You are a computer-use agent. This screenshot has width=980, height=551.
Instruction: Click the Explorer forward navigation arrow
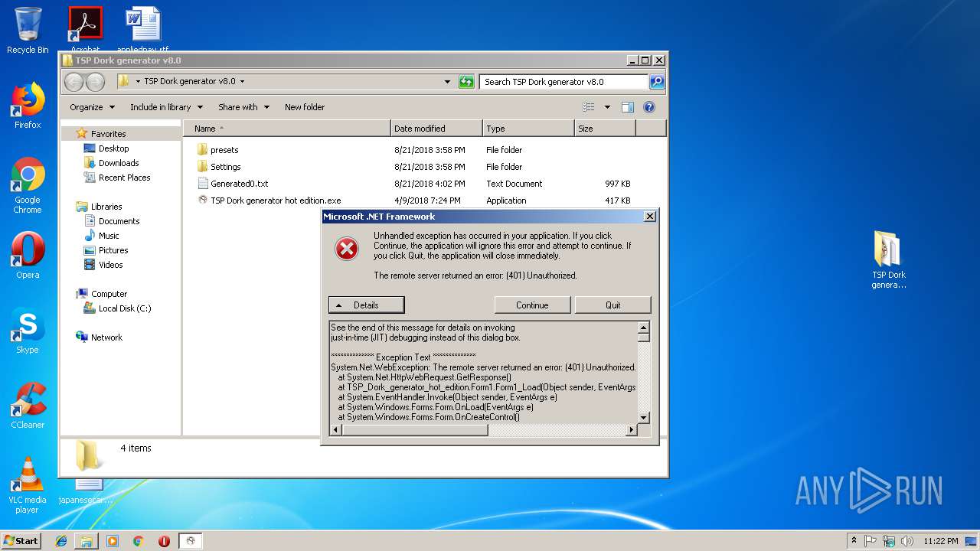pos(95,82)
